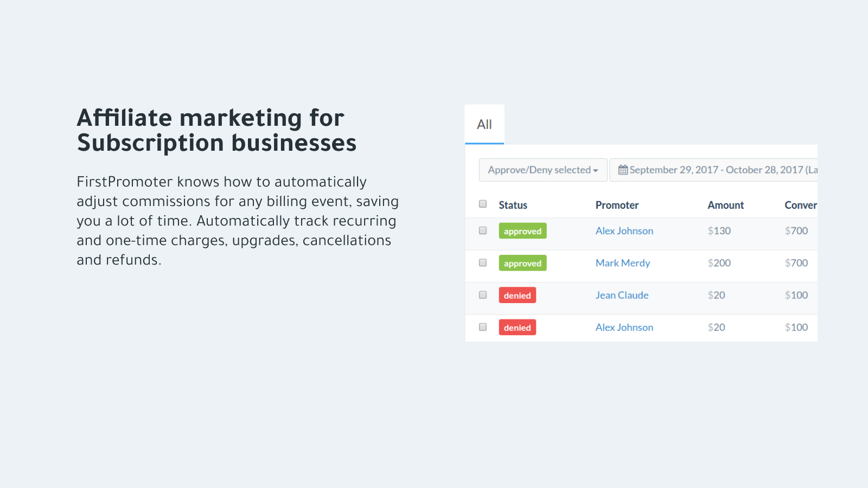Click the Amount column header
The width and height of the screenshot is (868, 488).
725,205
